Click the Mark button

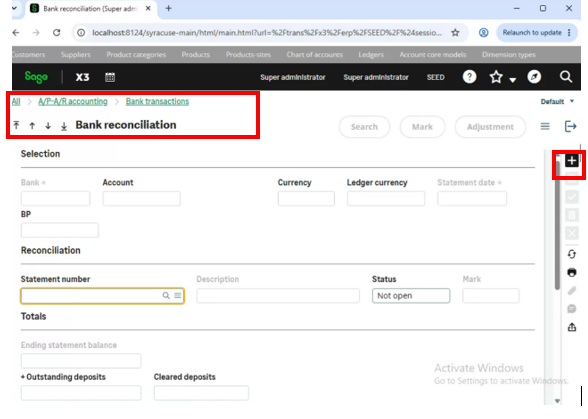(x=422, y=127)
